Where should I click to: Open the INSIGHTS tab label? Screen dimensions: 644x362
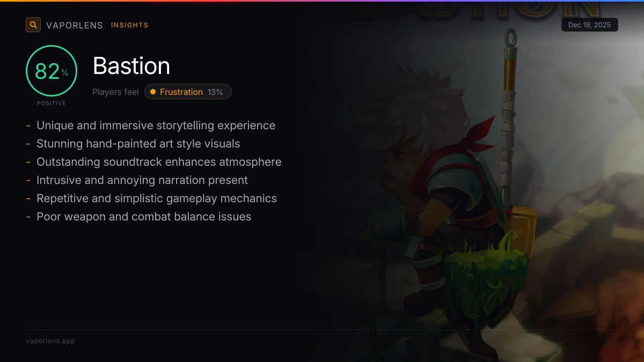coord(129,25)
